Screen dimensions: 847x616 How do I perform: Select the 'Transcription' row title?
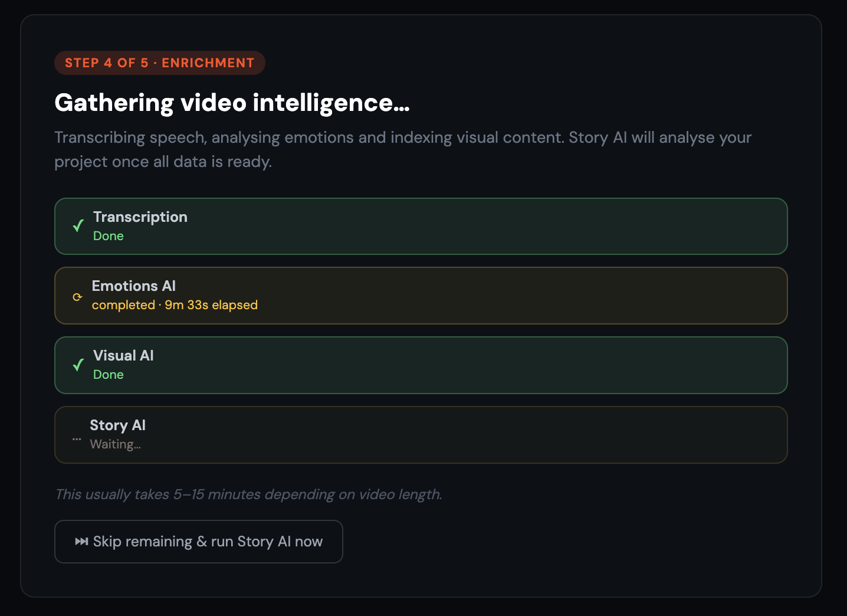(140, 217)
